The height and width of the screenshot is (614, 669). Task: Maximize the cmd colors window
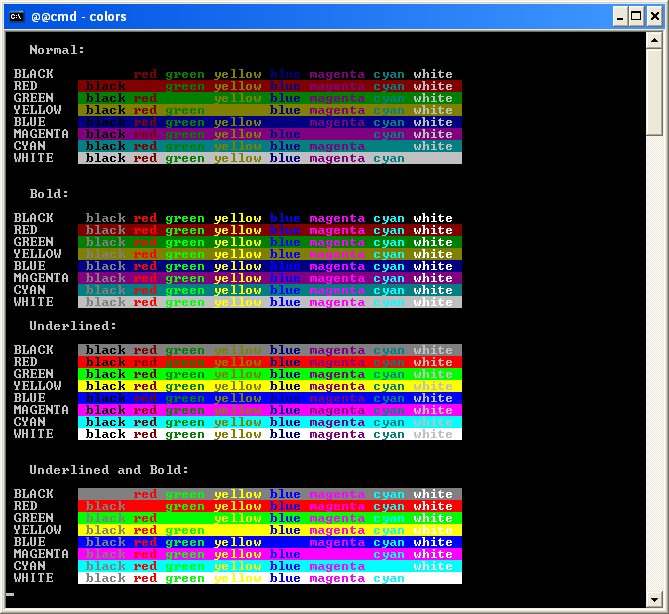pyautogui.click(x=635, y=16)
